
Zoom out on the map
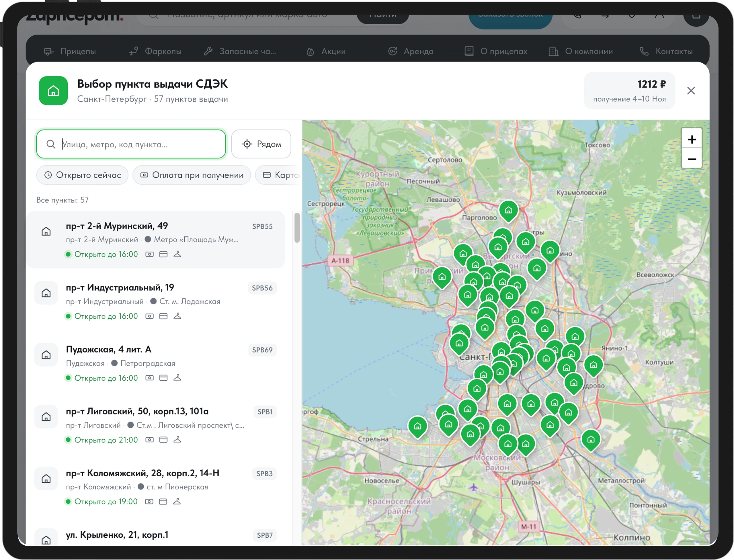pos(692,159)
